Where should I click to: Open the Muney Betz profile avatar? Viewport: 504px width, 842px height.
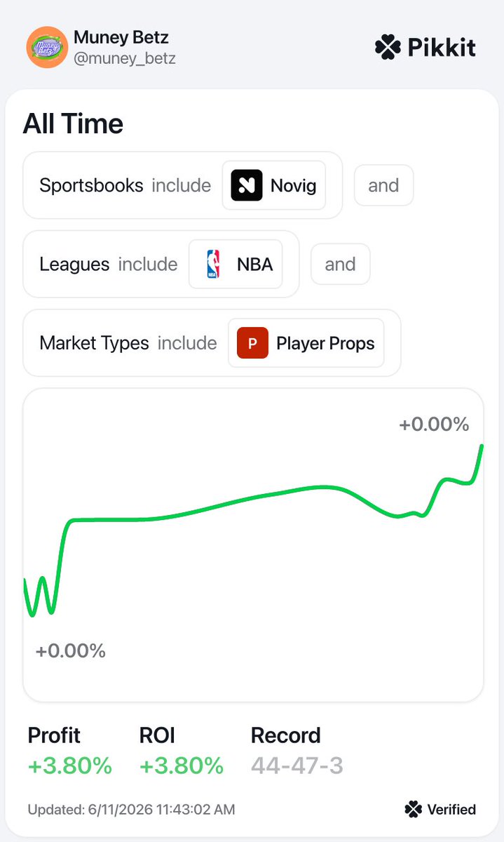pyautogui.click(x=46, y=48)
